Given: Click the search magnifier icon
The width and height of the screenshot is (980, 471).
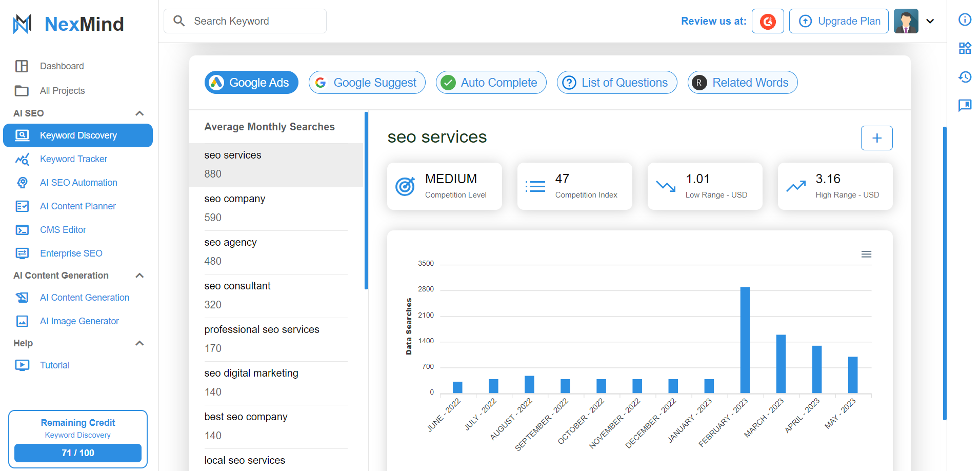Looking at the screenshot, I should coord(179,21).
